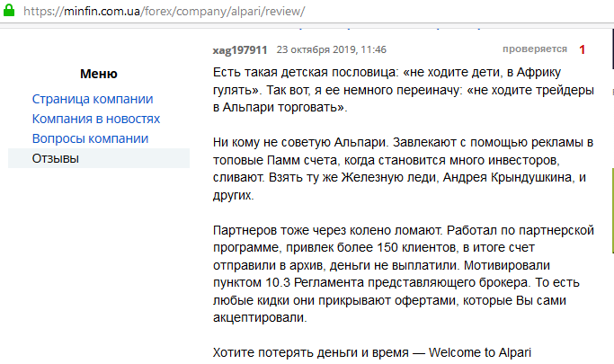Open the xag197911 user profile
The image size is (614, 364).
(x=239, y=49)
